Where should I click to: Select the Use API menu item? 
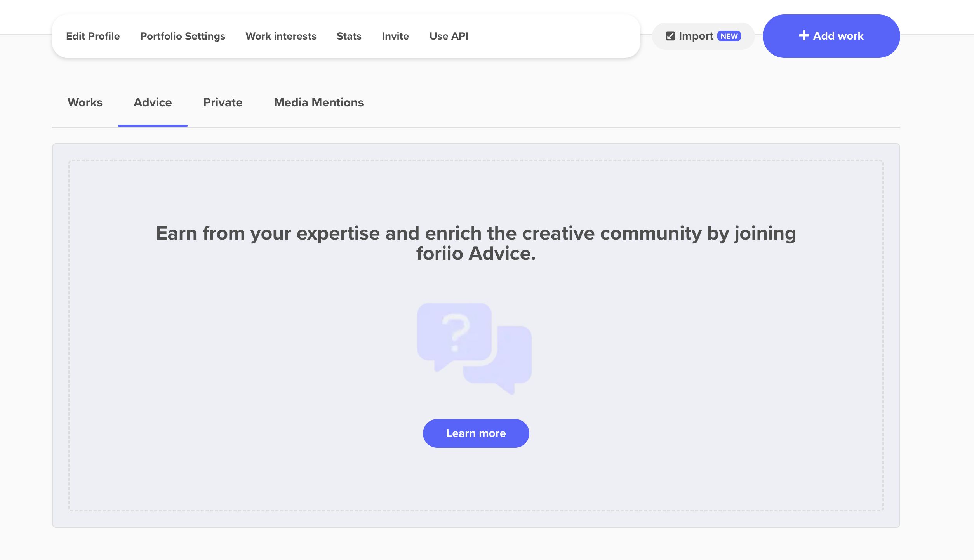tap(449, 36)
